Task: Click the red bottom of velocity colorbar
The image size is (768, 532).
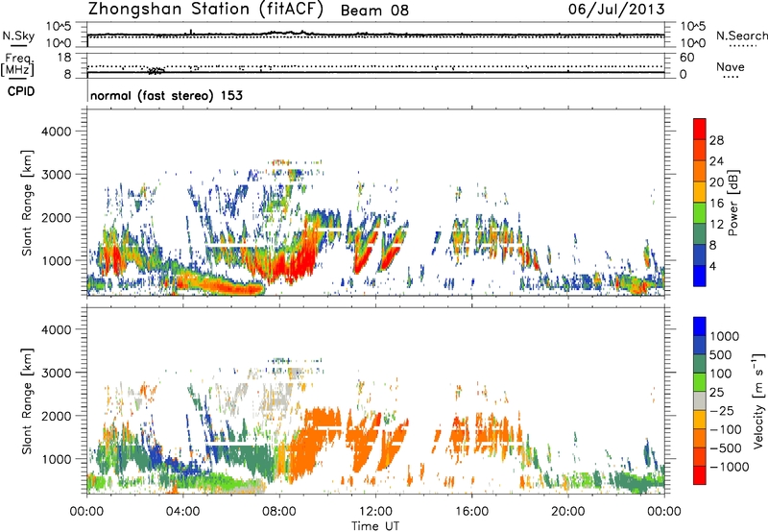Action: click(x=700, y=475)
